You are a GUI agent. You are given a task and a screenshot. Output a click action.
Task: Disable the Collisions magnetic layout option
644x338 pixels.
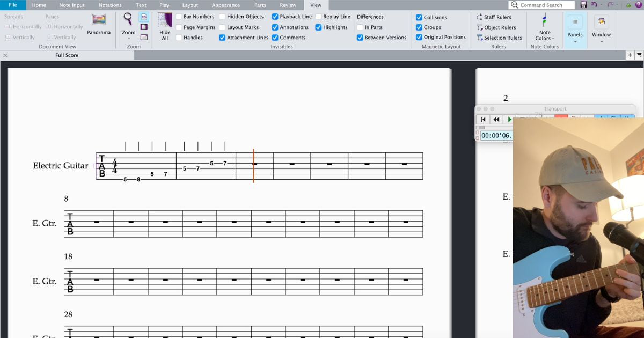coord(419,17)
